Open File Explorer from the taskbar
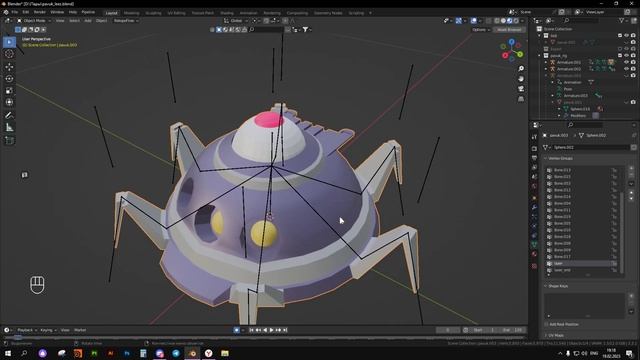The height and width of the screenshot is (360, 640). (x=225, y=353)
